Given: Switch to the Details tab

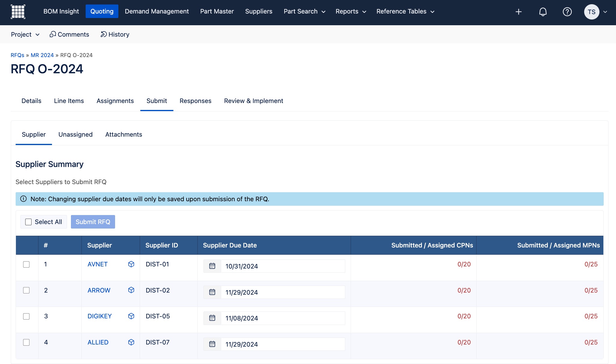Looking at the screenshot, I should (31, 101).
